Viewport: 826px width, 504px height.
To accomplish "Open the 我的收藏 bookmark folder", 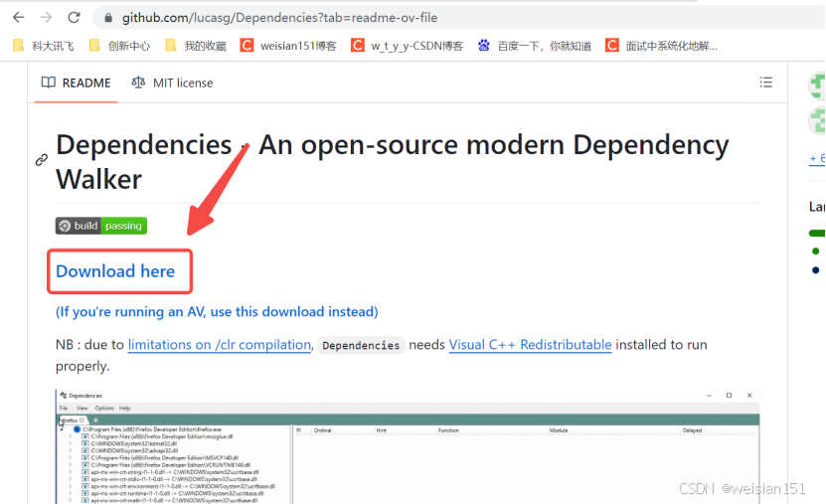I will click(x=196, y=46).
